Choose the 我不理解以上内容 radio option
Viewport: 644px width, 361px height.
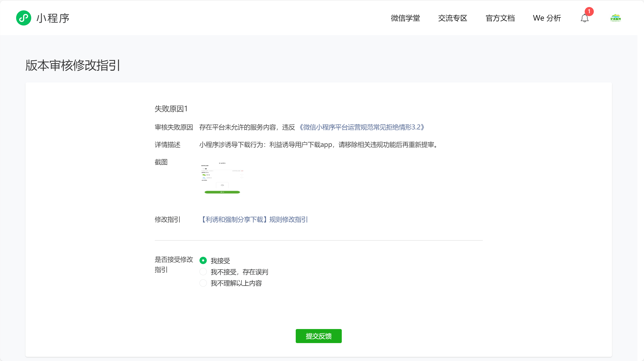click(x=203, y=283)
